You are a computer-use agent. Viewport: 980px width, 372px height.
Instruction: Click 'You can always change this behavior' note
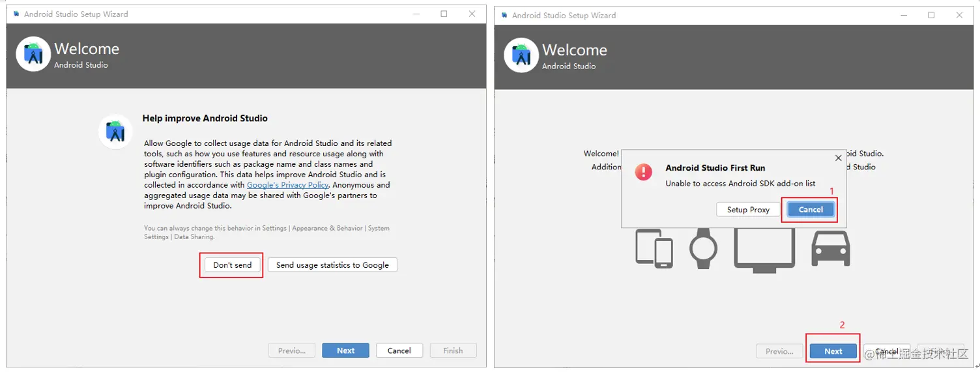[x=267, y=233]
